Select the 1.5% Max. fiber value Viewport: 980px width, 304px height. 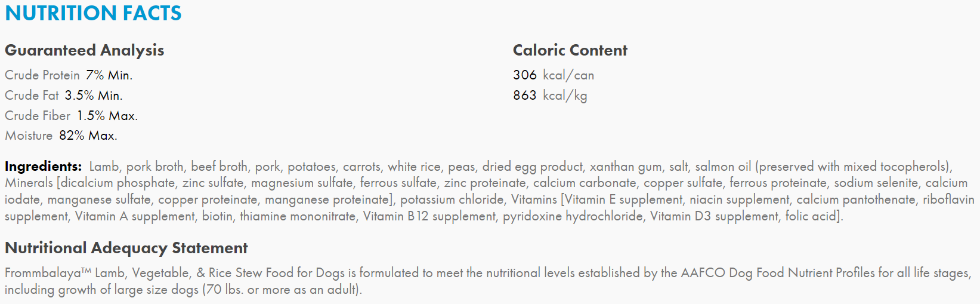107,116
